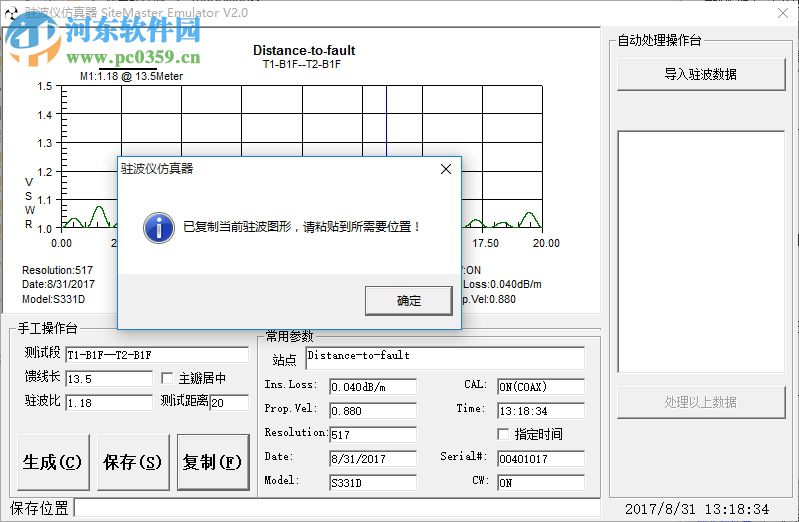Click the Date field showing 8/31/2017

[x=372, y=459]
